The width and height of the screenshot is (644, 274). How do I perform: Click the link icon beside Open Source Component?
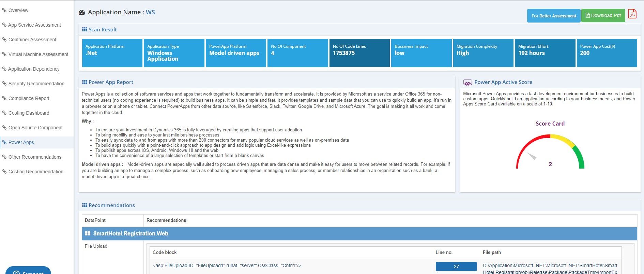coord(4,128)
